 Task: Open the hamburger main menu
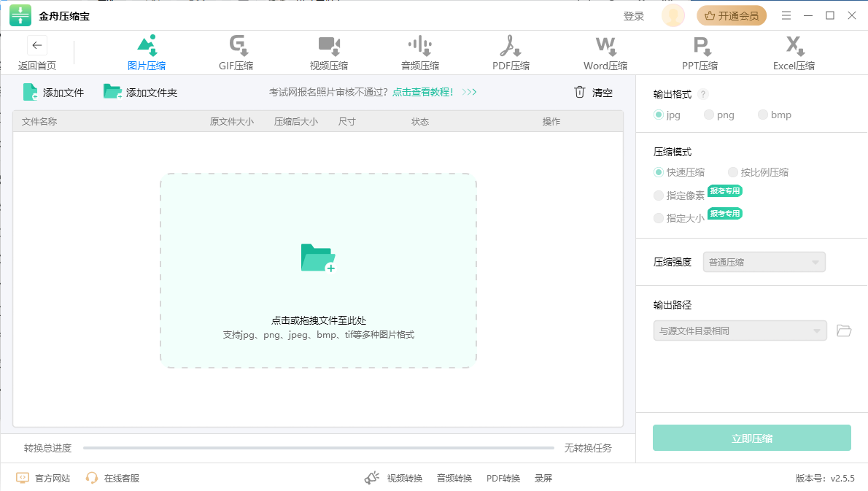tap(786, 15)
